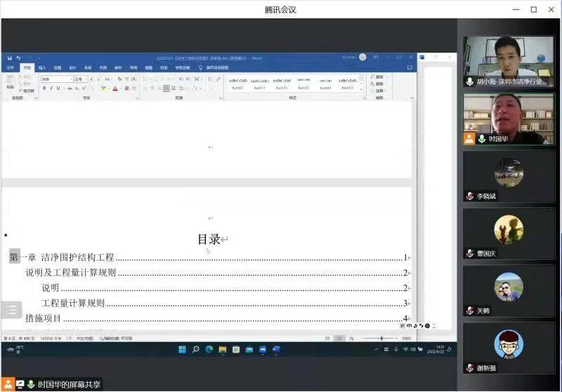
Task: Click the red font color tool
Action: [115, 88]
